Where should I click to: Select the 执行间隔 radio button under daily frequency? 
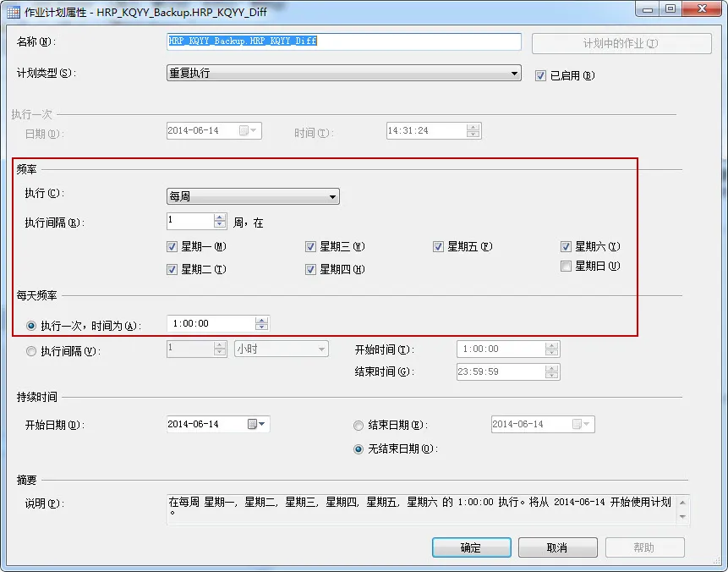[x=31, y=351]
